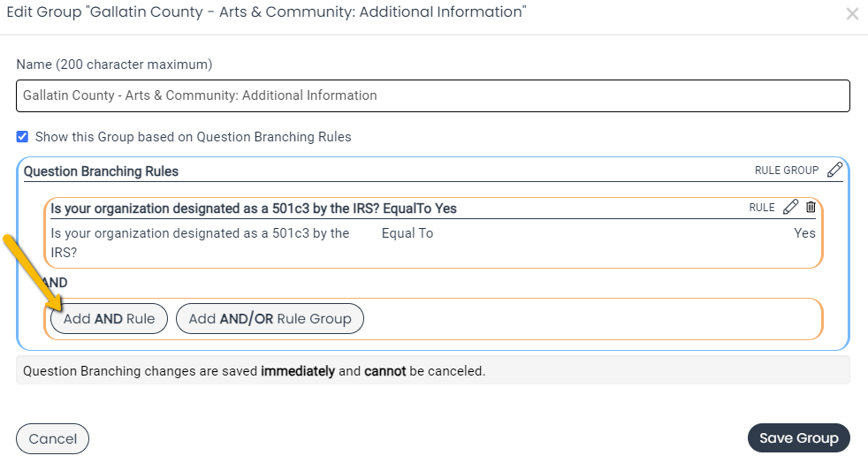The width and height of the screenshot is (868, 471).
Task: Uncheck Show this Group based on Branching Rules
Action: tap(22, 137)
